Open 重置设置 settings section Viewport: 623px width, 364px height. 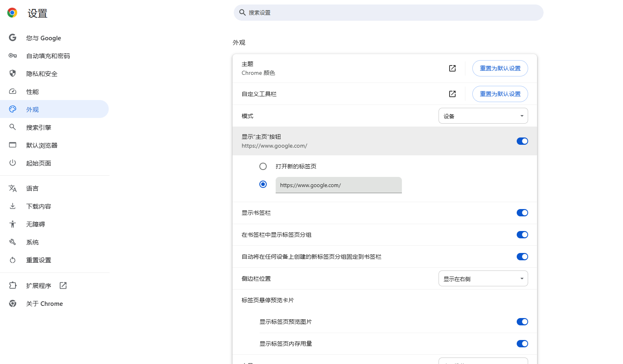54,260
